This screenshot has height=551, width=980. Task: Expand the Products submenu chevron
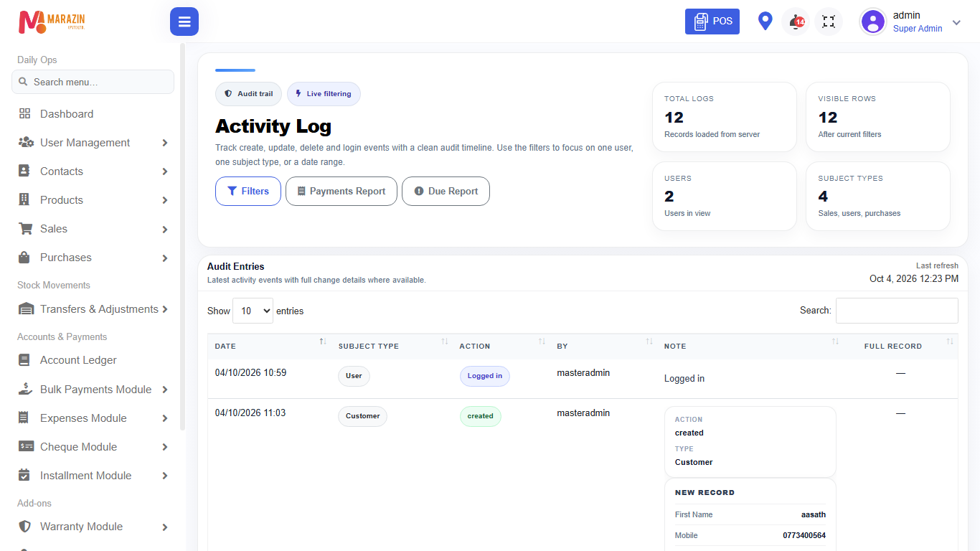(165, 200)
